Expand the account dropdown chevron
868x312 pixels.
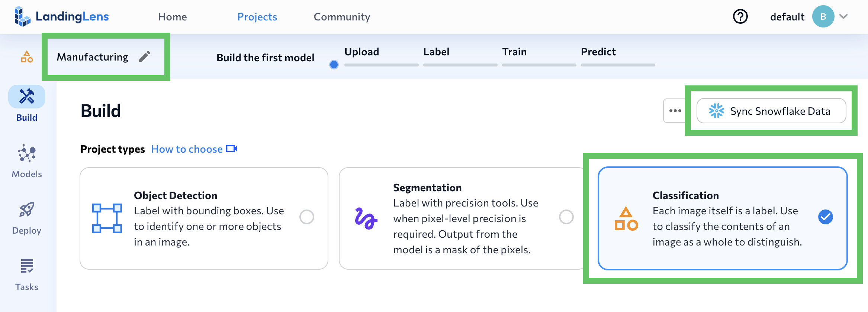[x=843, y=17]
